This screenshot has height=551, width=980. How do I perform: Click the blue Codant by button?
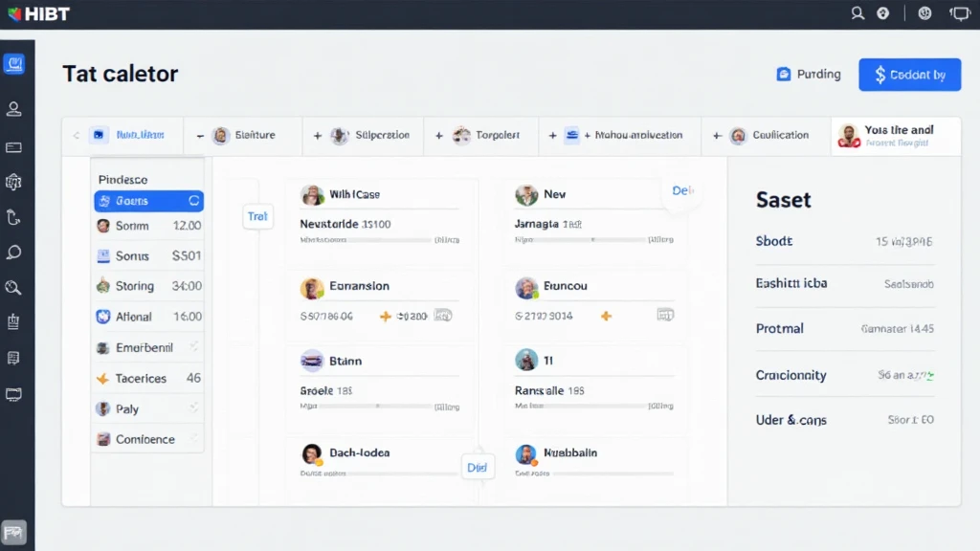(x=909, y=75)
